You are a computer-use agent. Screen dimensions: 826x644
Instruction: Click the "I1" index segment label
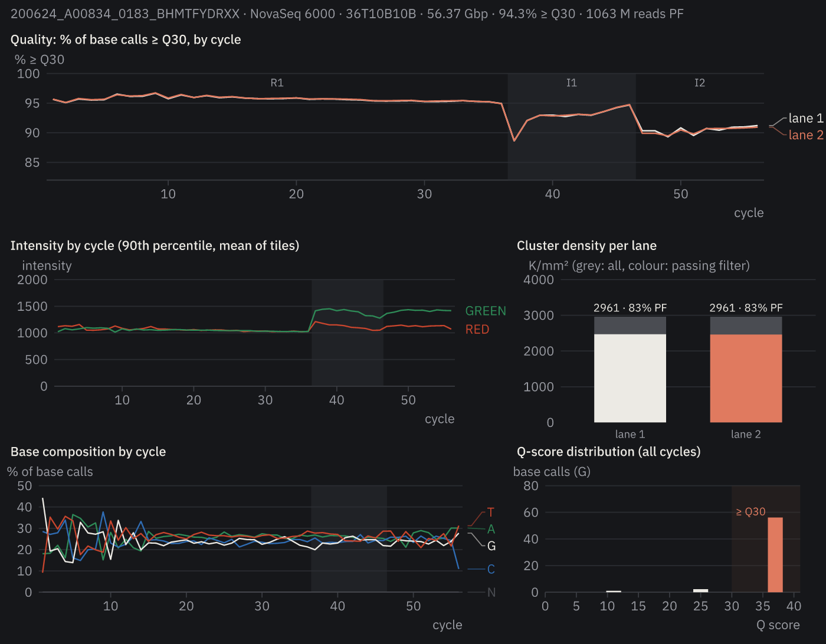(x=571, y=83)
